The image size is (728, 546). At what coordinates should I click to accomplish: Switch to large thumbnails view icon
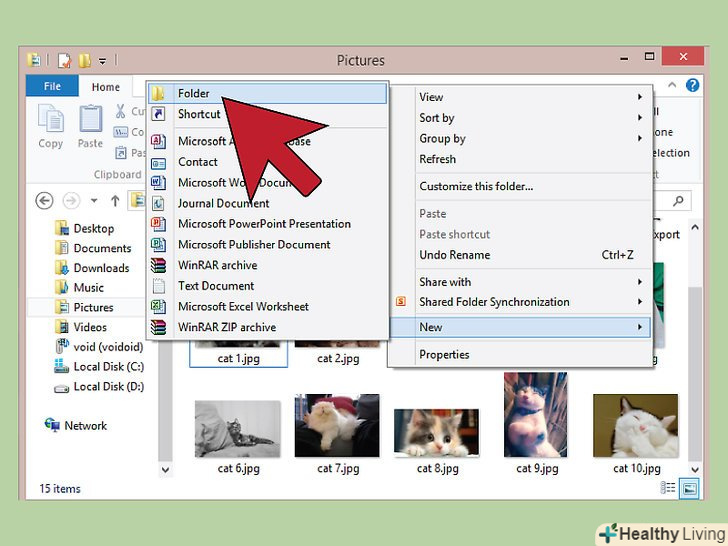689,489
